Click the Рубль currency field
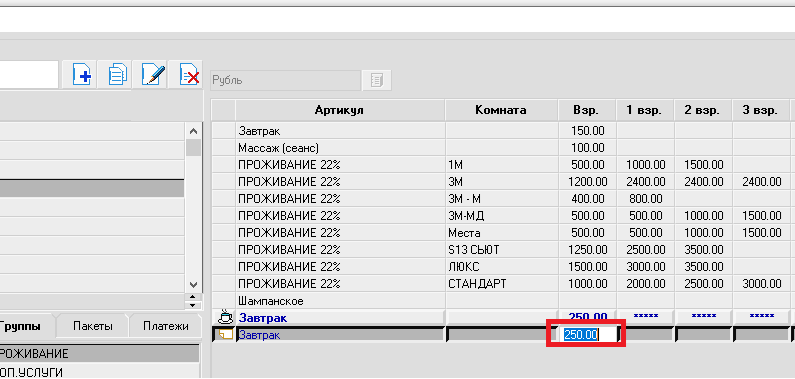 click(285, 80)
